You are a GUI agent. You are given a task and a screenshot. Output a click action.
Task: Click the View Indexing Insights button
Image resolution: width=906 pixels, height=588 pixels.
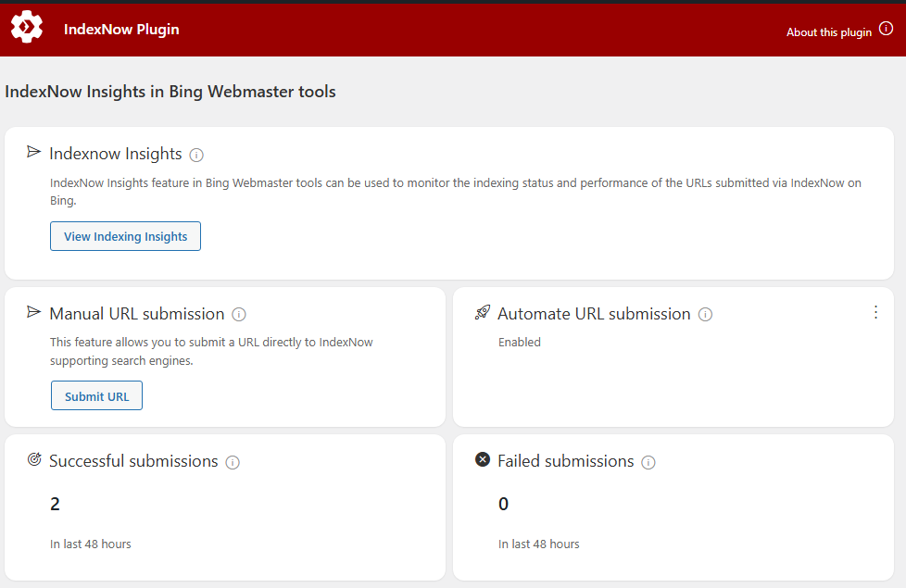[x=125, y=236]
